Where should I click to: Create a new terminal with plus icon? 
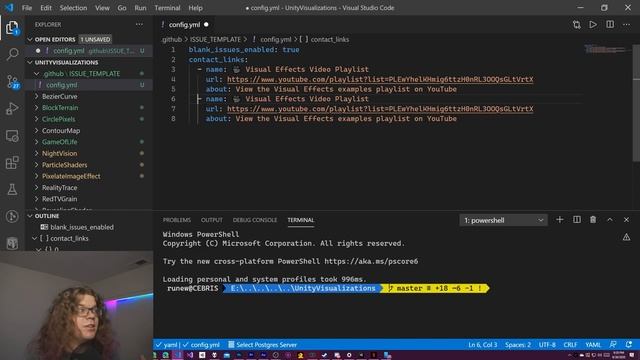(560, 220)
